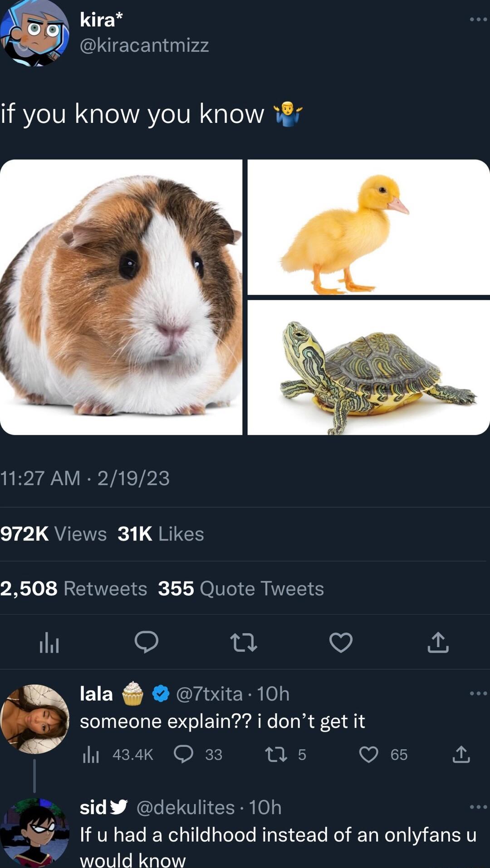Open more options on sid's reply
This screenshot has width=490, height=868.
tap(478, 807)
